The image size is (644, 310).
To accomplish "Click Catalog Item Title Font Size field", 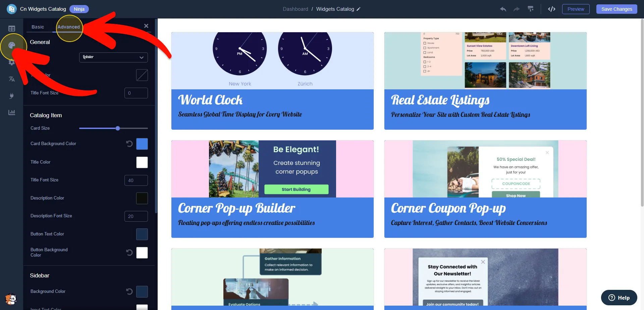I will (x=136, y=180).
